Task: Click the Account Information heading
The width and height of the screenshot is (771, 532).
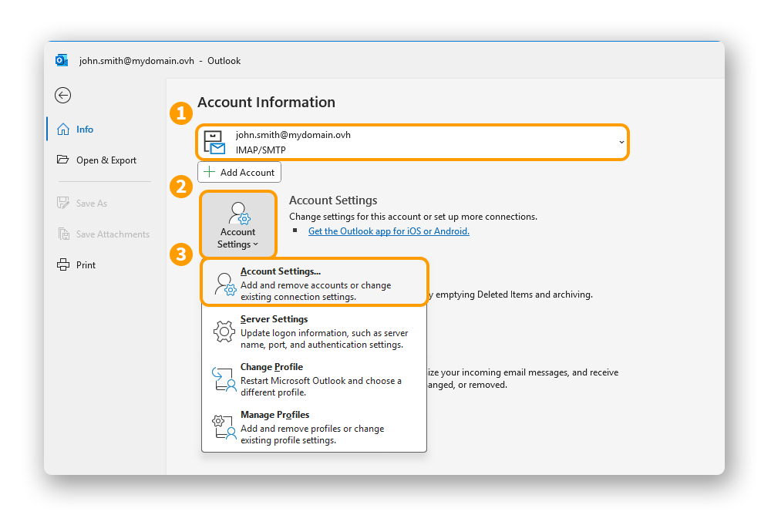Action: click(266, 103)
